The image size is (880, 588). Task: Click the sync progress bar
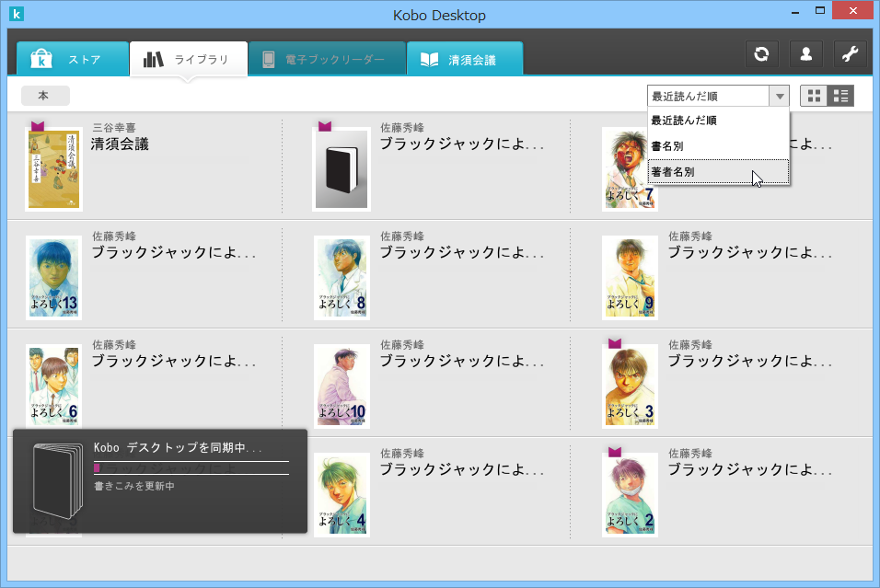point(191,468)
